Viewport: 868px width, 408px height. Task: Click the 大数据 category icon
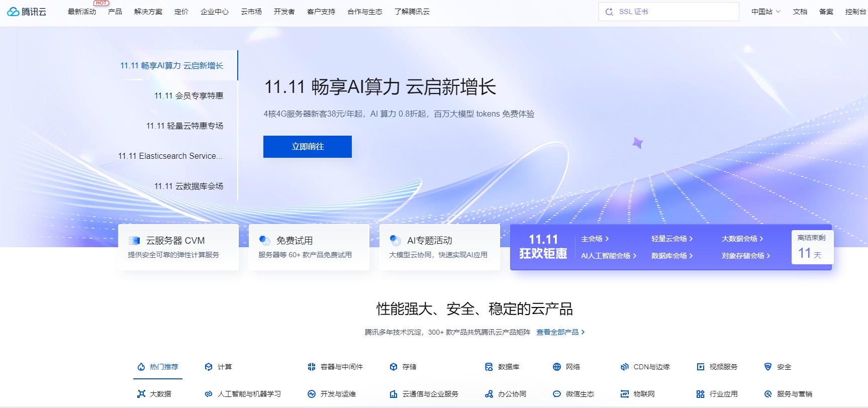point(141,394)
